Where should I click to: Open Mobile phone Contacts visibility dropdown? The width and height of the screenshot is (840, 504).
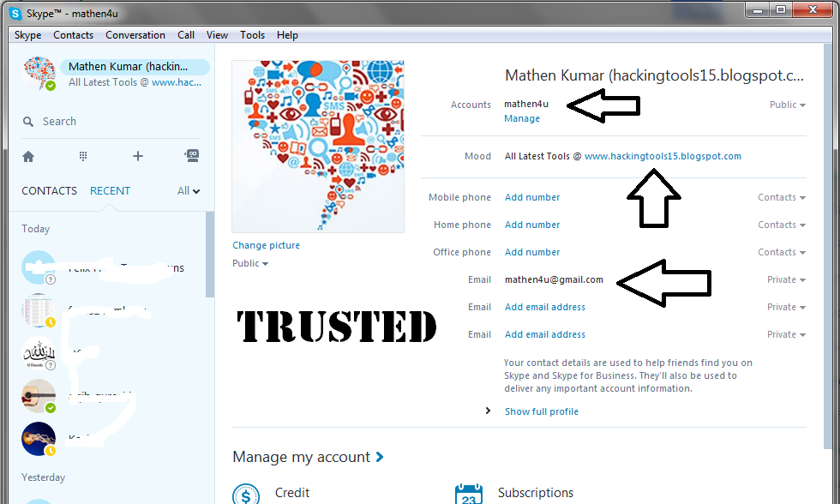[x=782, y=197]
